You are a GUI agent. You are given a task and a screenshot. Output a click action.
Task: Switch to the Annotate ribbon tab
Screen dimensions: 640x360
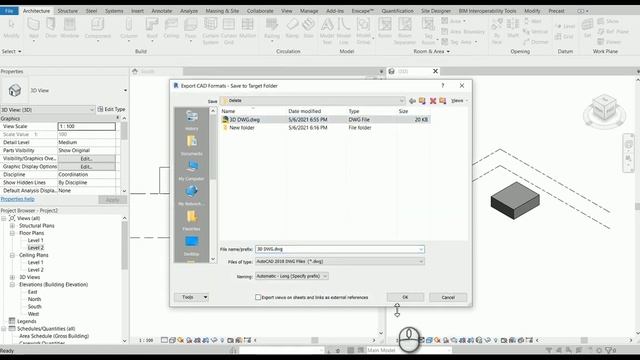pos(162,11)
